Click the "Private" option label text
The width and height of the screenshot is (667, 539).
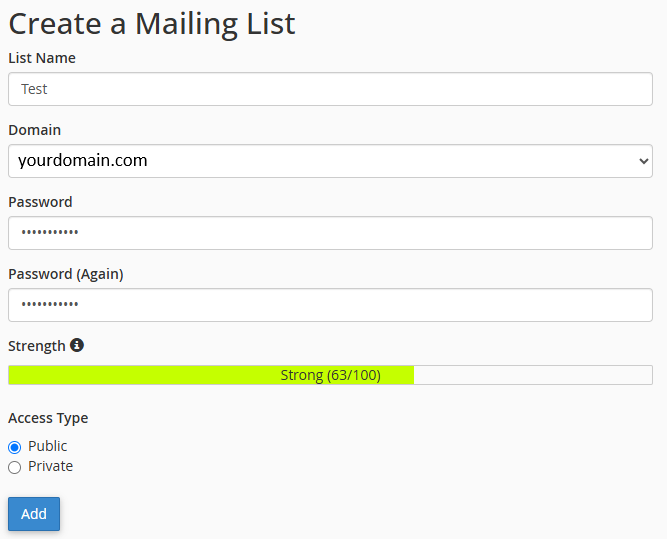(x=50, y=466)
